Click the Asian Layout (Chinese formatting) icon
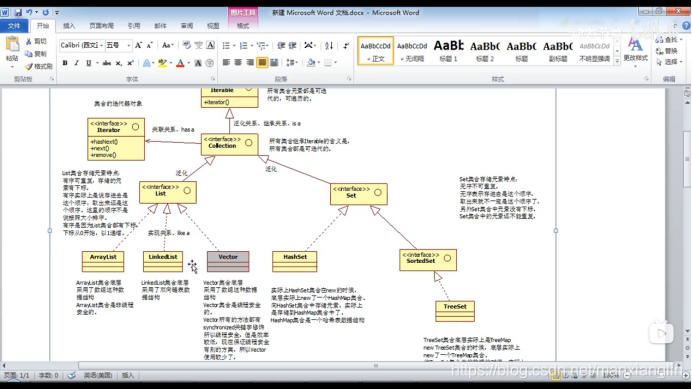The image size is (692, 389). click(x=309, y=45)
